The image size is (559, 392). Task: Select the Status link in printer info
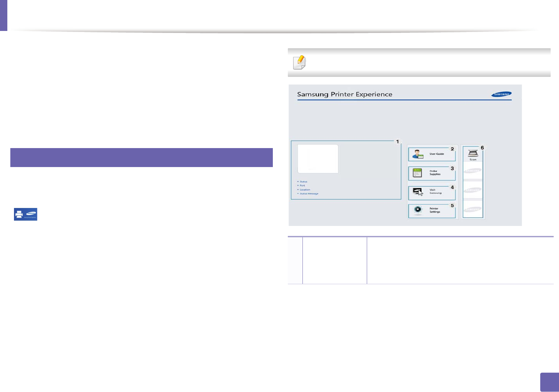303,182
